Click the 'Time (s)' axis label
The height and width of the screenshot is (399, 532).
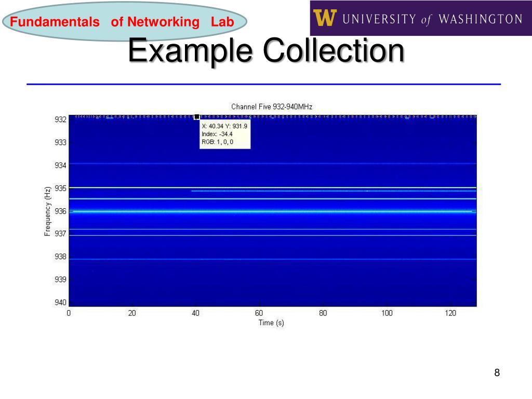click(x=271, y=323)
